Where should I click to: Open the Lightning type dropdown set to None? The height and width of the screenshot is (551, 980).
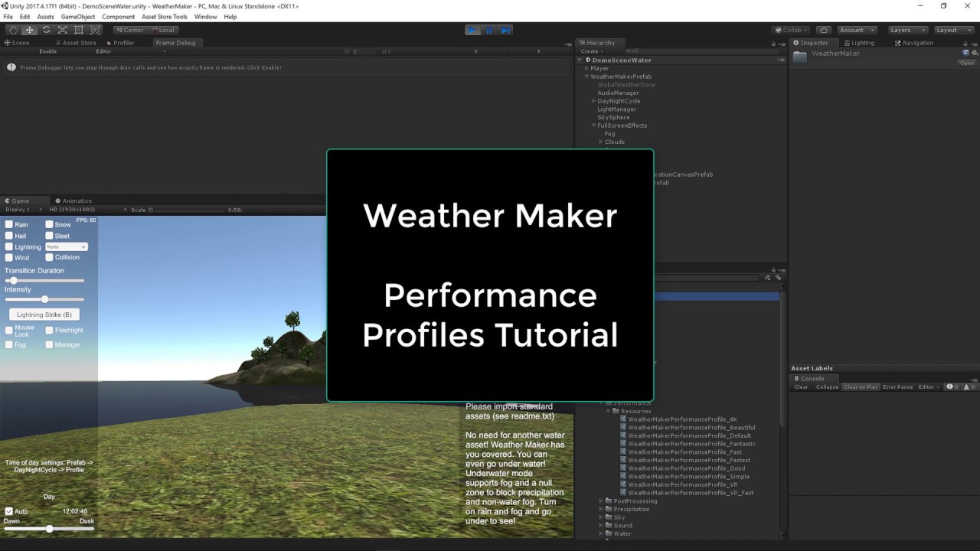coord(67,247)
